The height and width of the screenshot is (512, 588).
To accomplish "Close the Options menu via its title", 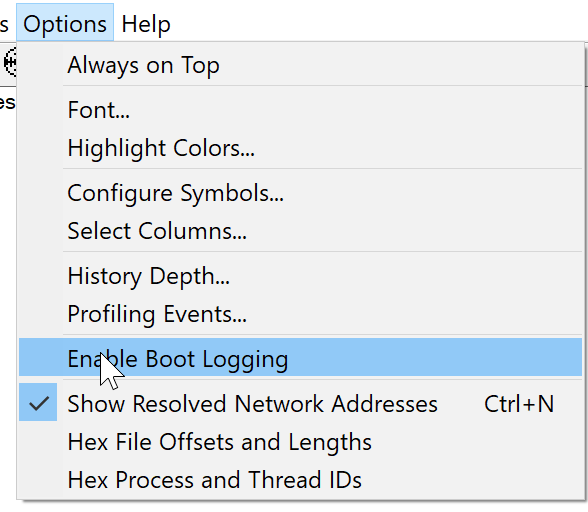I will click(65, 23).
